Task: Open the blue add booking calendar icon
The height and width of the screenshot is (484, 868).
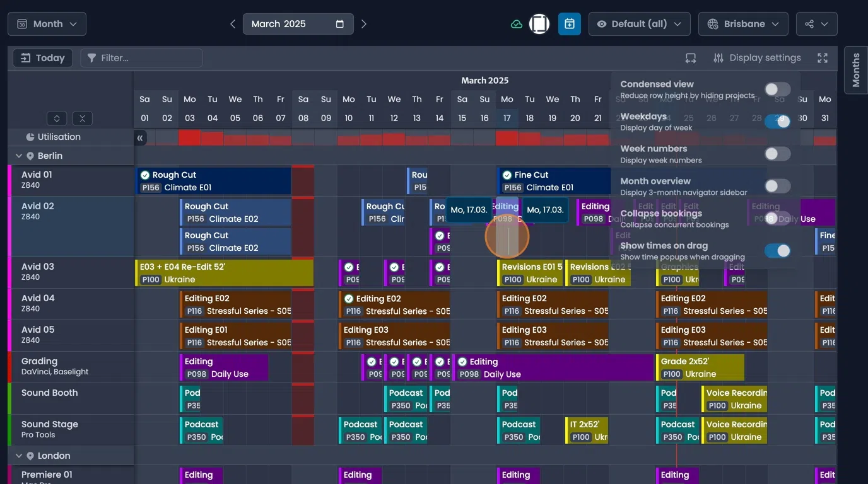Action: pos(570,23)
